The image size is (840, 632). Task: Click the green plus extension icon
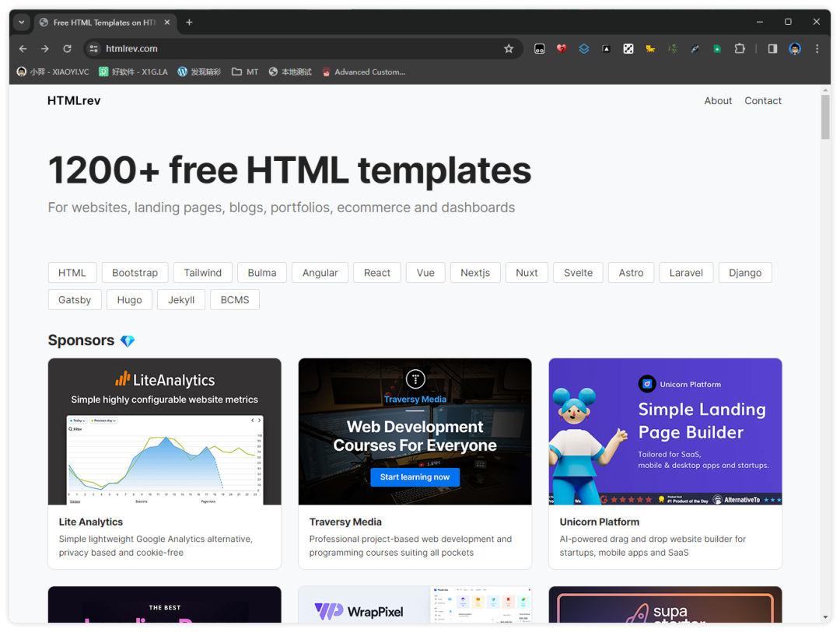[717, 49]
